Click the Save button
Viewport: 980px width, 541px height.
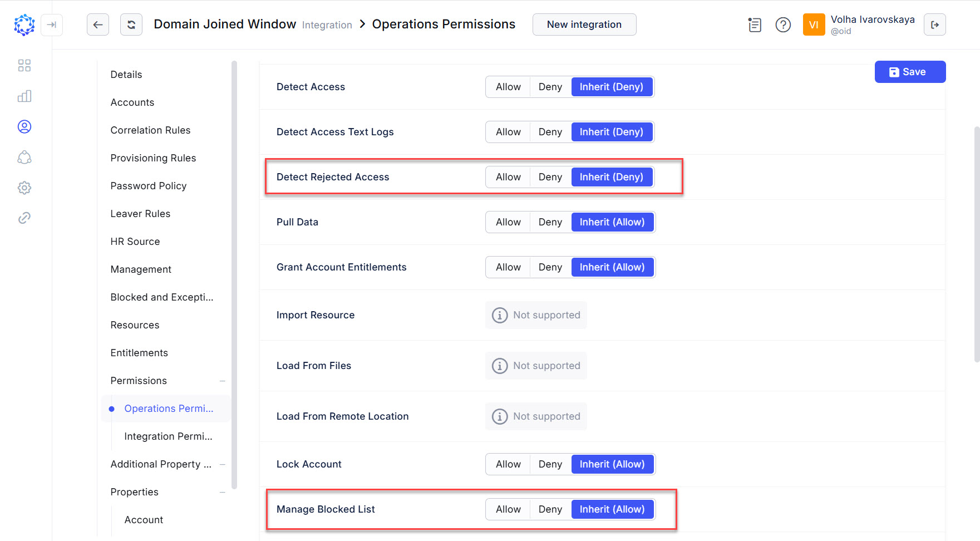909,71
